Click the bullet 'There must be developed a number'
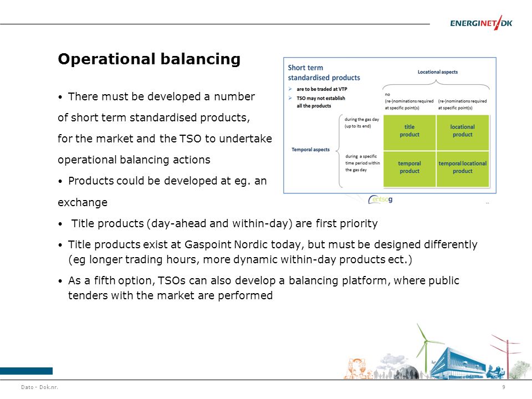Image resolution: width=532 pixels, height=399 pixels. tap(156, 96)
